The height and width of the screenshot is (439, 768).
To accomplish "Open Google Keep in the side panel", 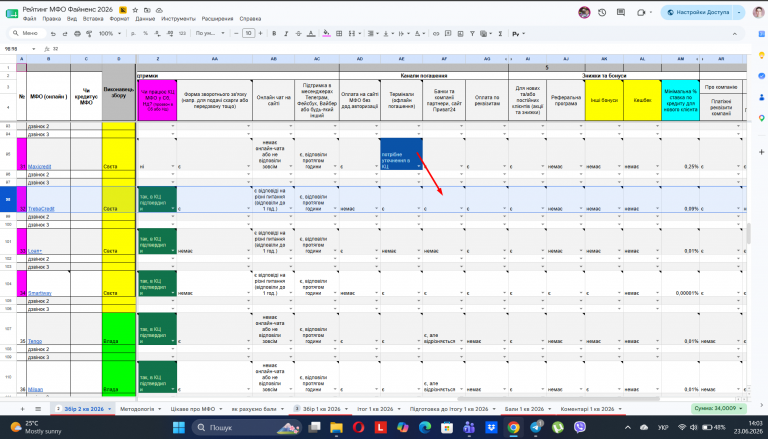I will 761,55.
